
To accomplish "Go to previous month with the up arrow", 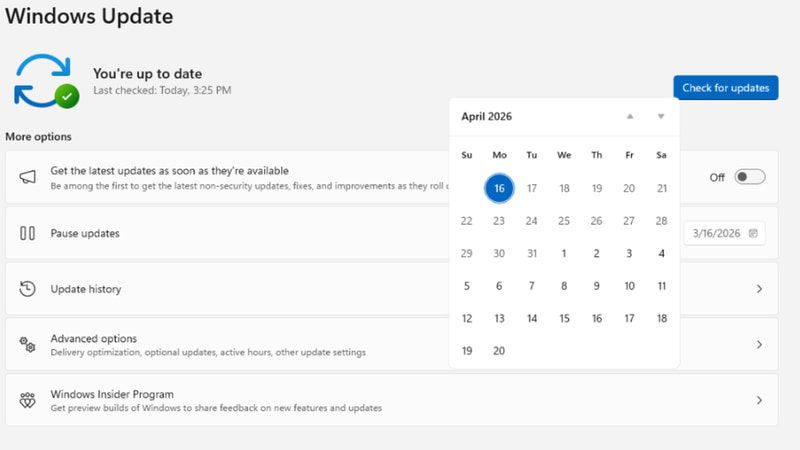I will point(630,116).
